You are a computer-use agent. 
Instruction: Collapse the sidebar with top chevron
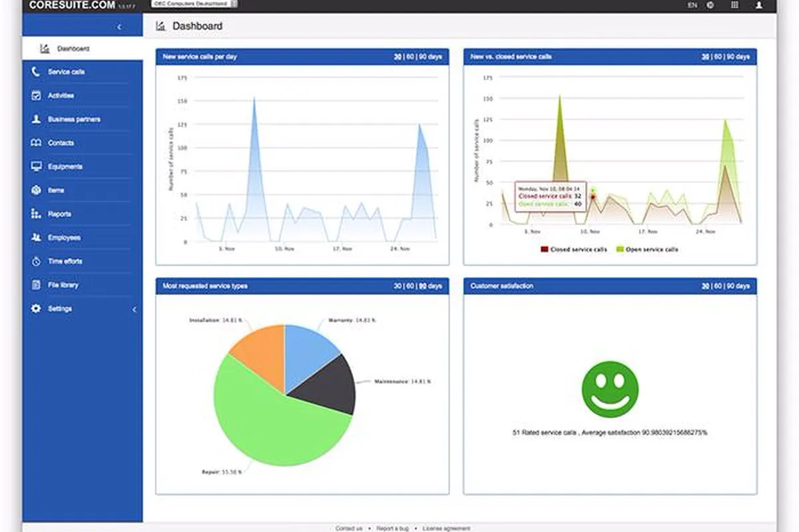(x=119, y=27)
